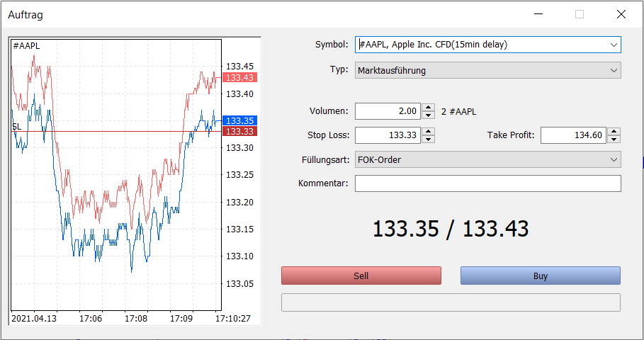
Task: Click the Kommentar text field
Action: pyautogui.click(x=488, y=183)
